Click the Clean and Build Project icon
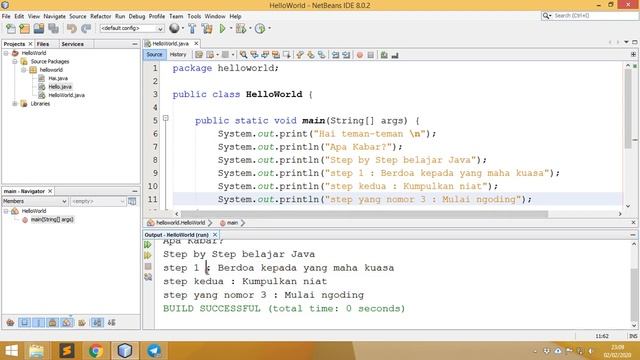 [207, 29]
